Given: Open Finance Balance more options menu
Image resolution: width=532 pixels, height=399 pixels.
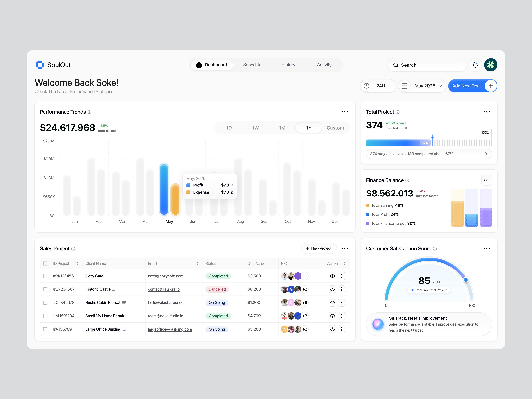Looking at the screenshot, I should 487,180.
